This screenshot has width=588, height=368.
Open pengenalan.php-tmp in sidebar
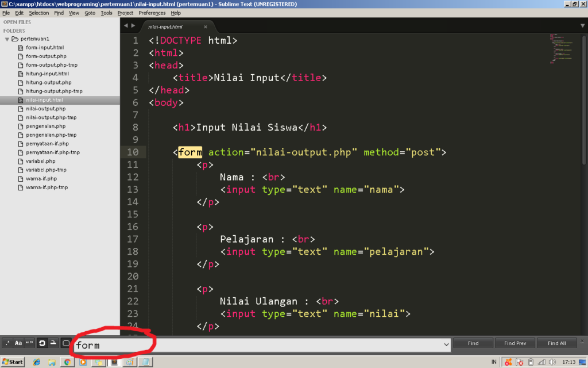point(51,135)
